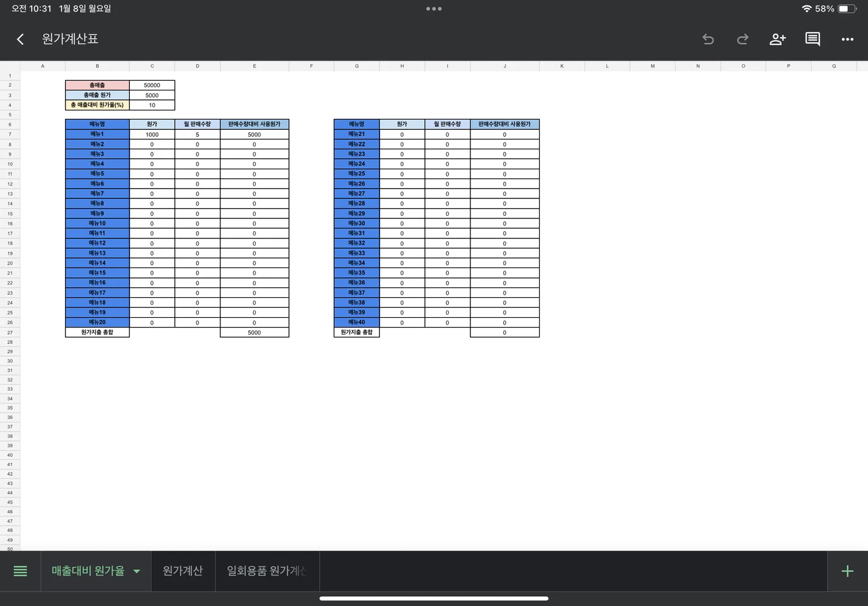Image resolution: width=868 pixels, height=606 pixels.
Task: Select the 메뉴15 cell
Action: 97,273
